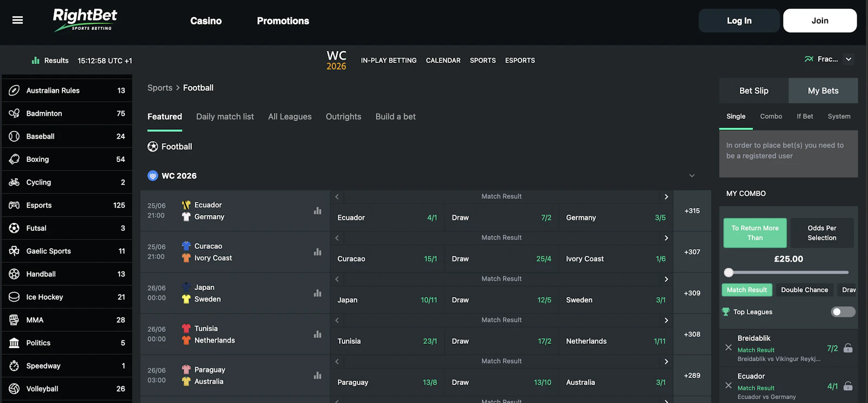This screenshot has width=868, height=403.
Task: Open stats for Paraguay vs Australia
Action: click(x=317, y=375)
